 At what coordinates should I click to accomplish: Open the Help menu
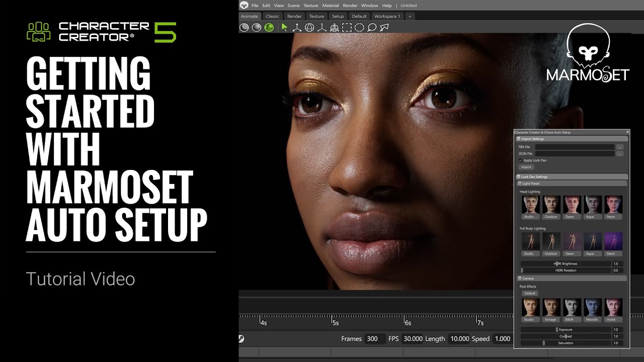pos(387,6)
